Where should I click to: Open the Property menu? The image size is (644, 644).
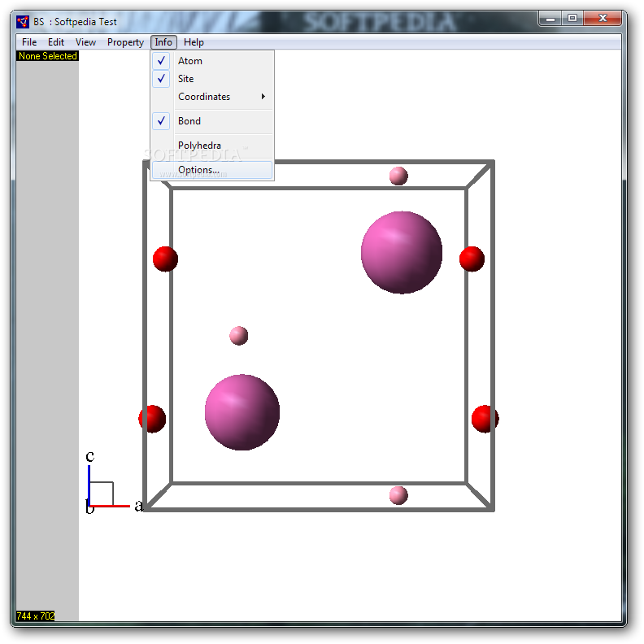(x=125, y=42)
